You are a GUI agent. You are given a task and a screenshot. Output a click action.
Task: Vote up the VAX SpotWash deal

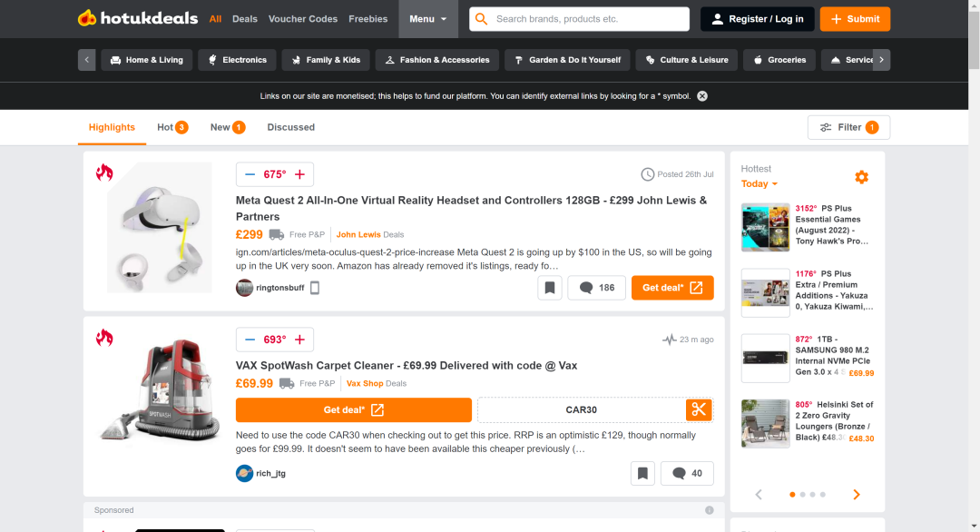pyautogui.click(x=300, y=340)
